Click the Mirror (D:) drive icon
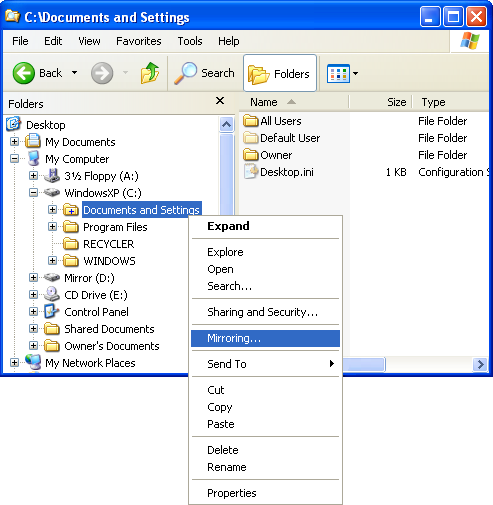 [52, 277]
